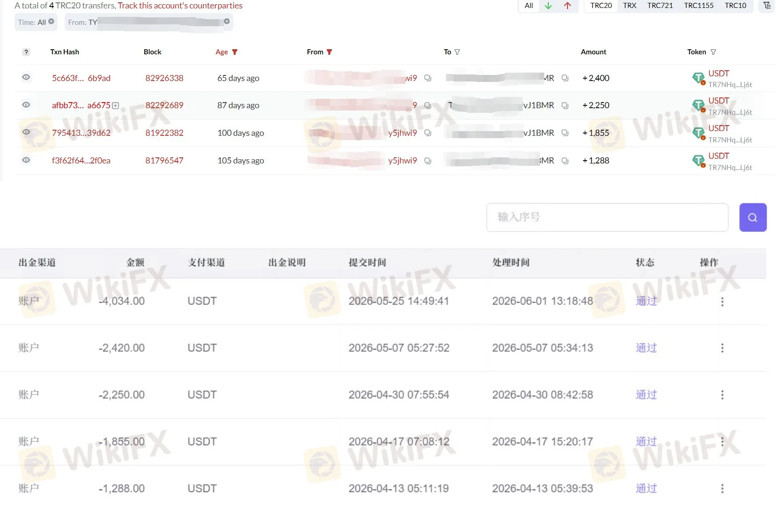Switch to the TRC721 tab
This screenshot has height=532, width=776.
(660, 6)
